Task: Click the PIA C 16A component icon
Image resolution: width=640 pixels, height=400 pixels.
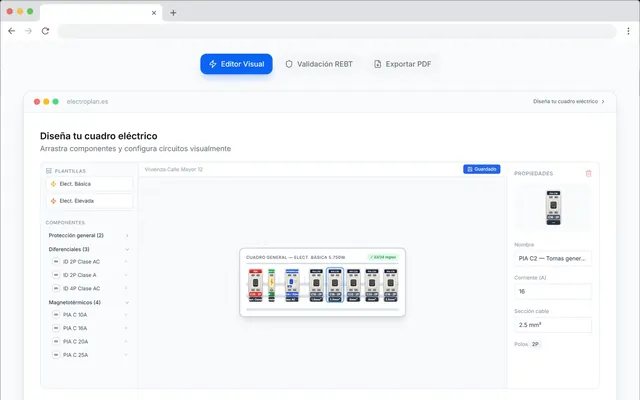Action: point(56,328)
